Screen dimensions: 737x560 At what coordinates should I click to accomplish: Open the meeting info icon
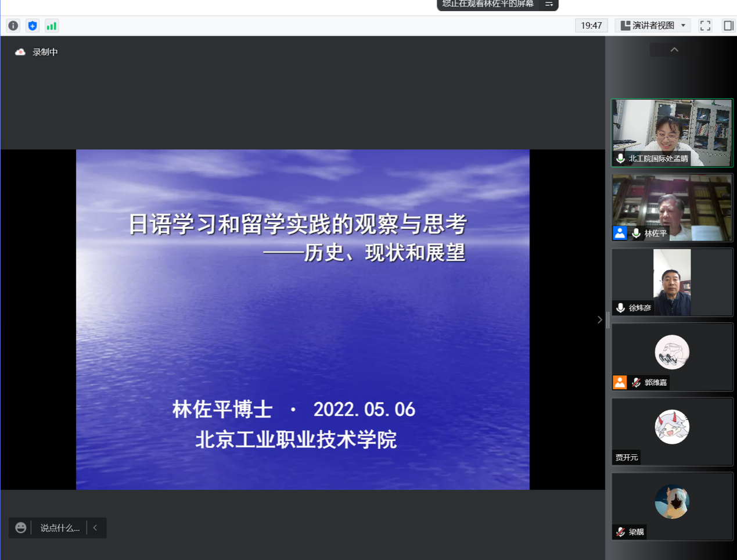(13, 26)
